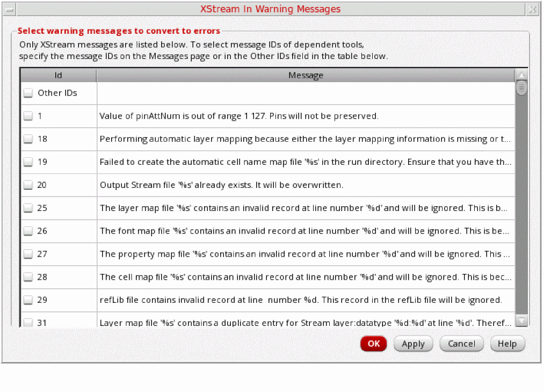Select 'Performing automatic layer mapping' message
Screen dimensions: 544x392
click(306, 139)
